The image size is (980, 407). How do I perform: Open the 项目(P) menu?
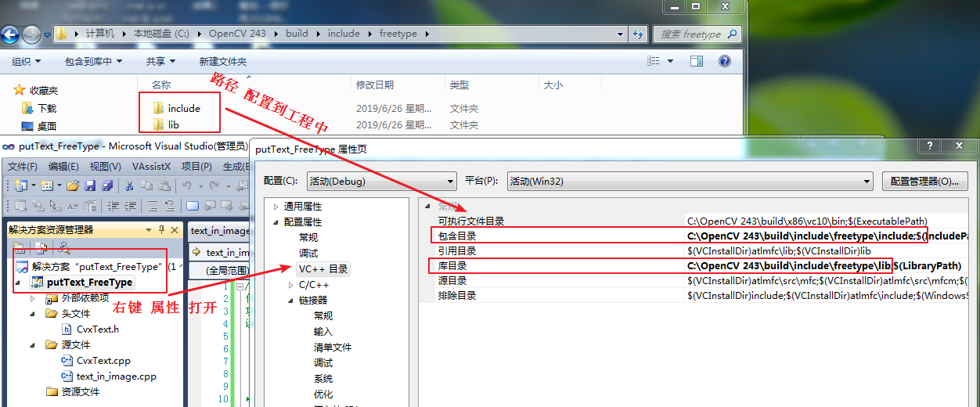196,167
